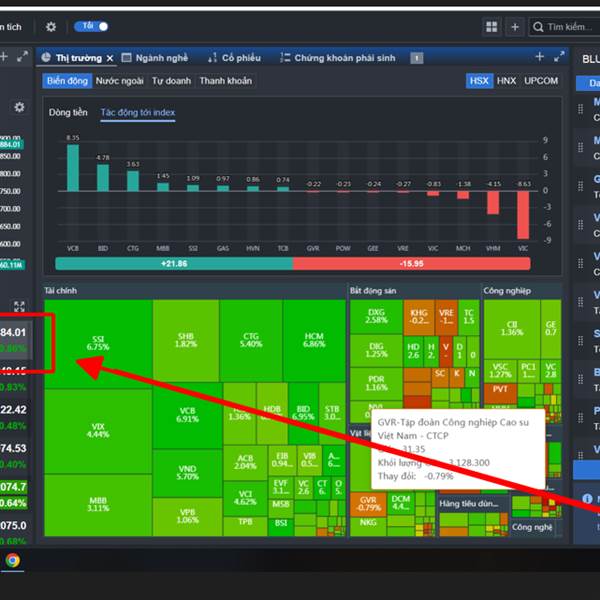Select SHB 1.82% heatmap tile

[186, 340]
